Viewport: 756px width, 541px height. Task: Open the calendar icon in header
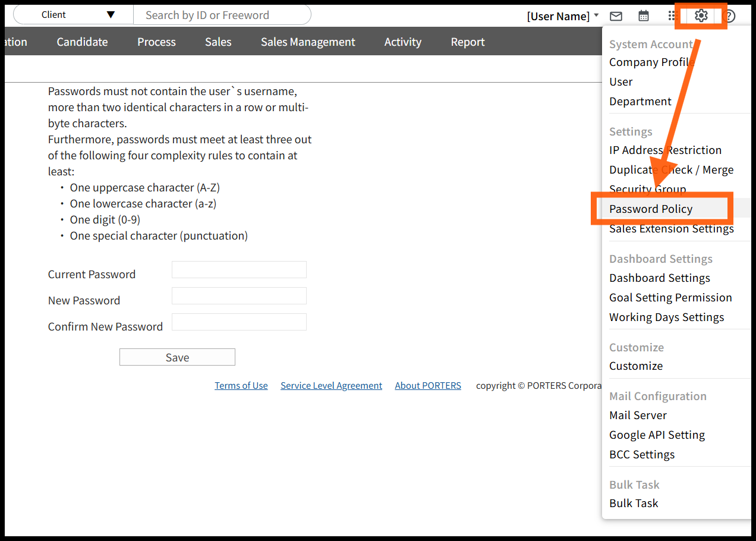point(644,16)
